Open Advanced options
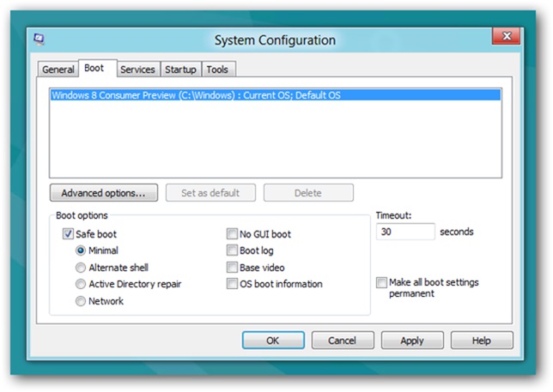Image resolution: width=553 pixels, height=392 pixels. pos(104,193)
